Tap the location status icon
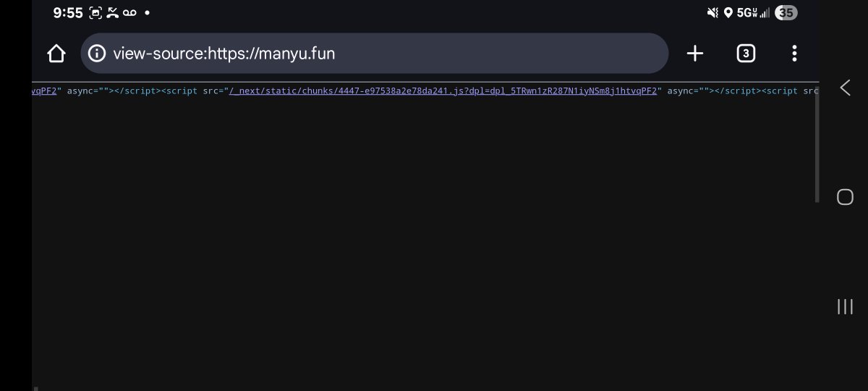The image size is (868, 391). [x=728, y=12]
